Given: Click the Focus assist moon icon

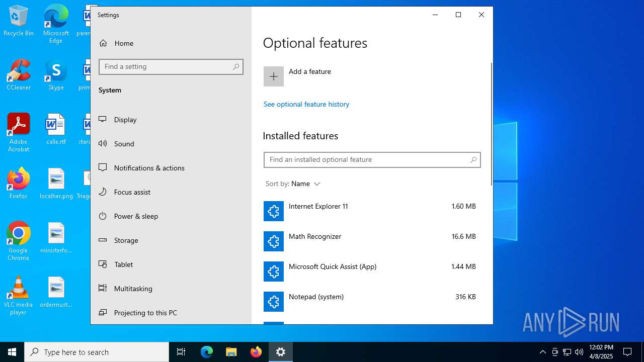Looking at the screenshot, I should pyautogui.click(x=103, y=192).
